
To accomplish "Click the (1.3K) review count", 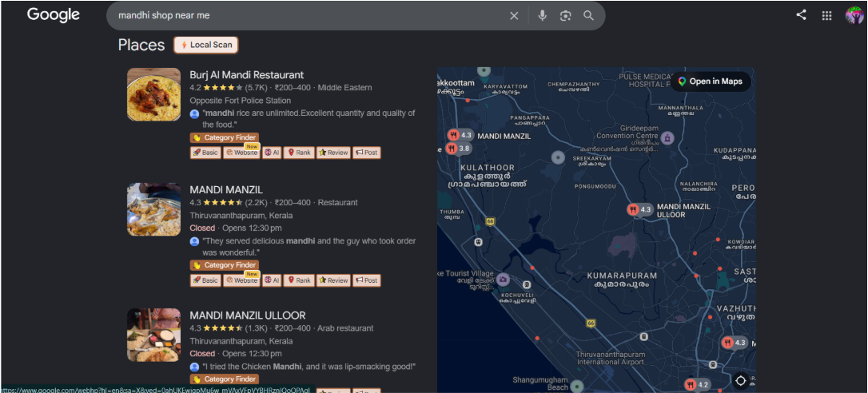I will tap(257, 328).
